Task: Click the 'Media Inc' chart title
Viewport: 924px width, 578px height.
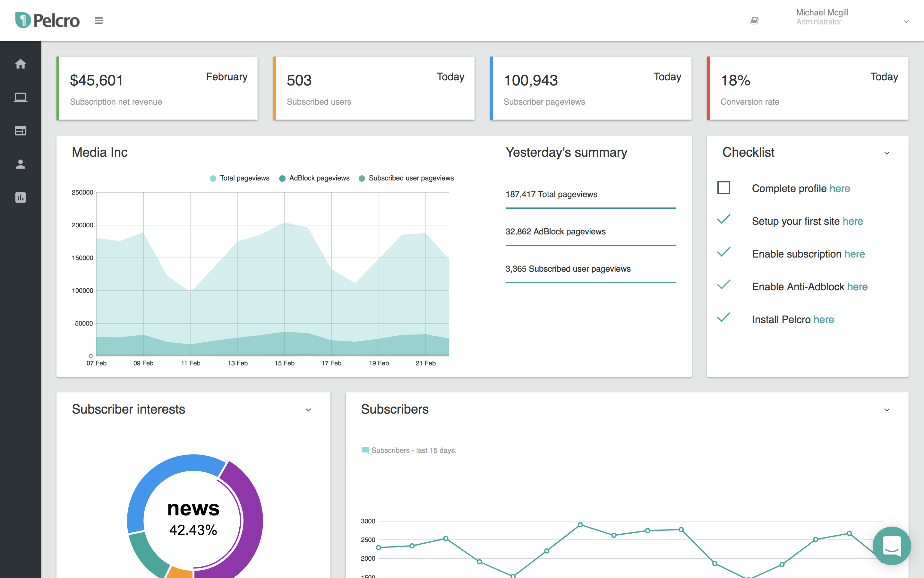Action: pyautogui.click(x=100, y=152)
